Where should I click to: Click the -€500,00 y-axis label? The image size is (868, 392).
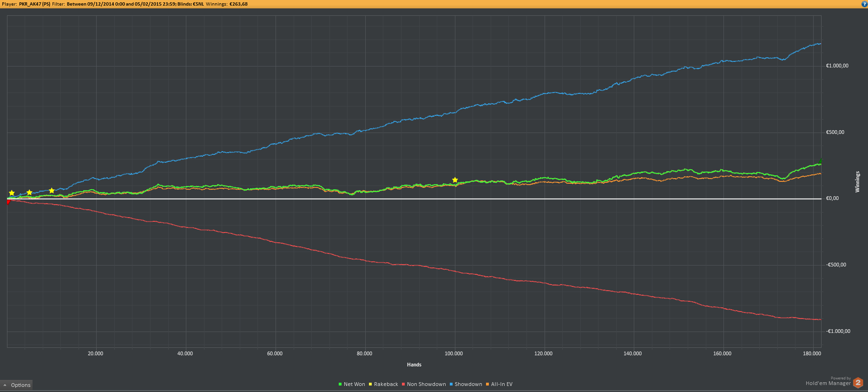pyautogui.click(x=836, y=265)
